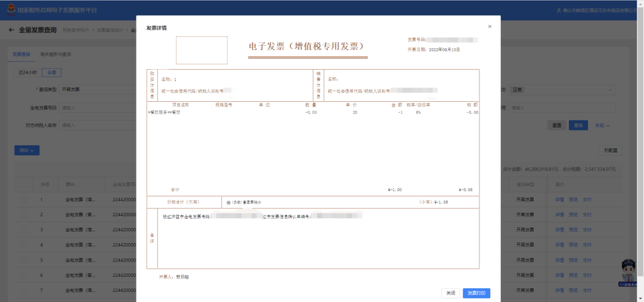Click the dashed QR placeholder box on the invoice
The width and height of the screenshot is (644, 302).
(x=202, y=50)
